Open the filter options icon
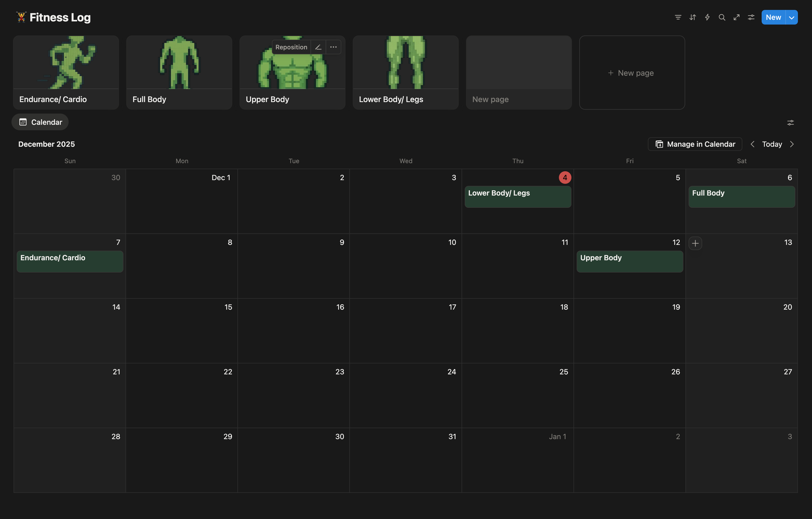 pos(678,17)
